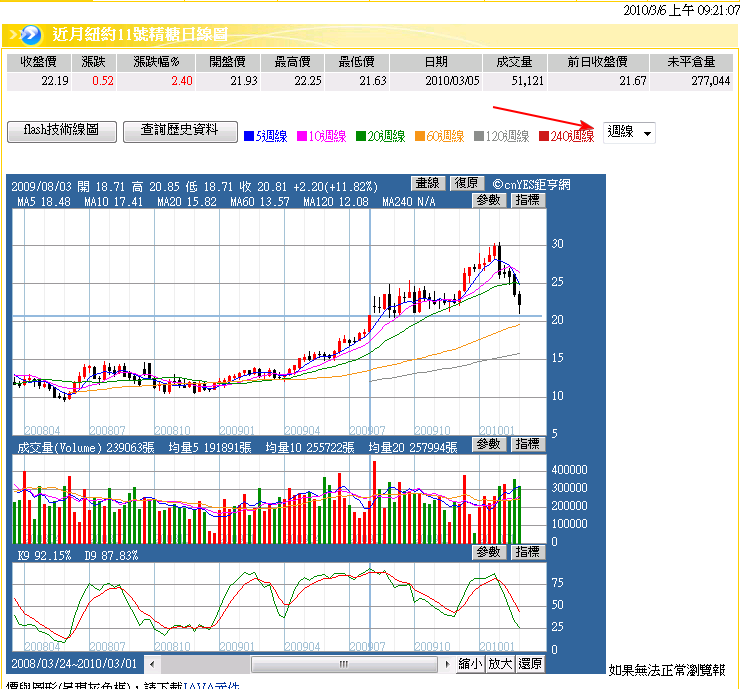The image size is (740, 689).
Task: Click the page title 近月紐約11號精糖日線圖
Action: tap(140, 34)
